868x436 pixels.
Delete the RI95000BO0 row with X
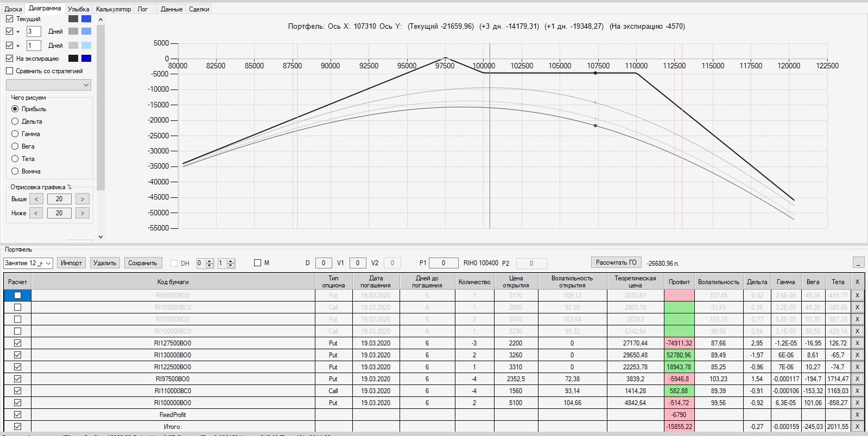(x=857, y=296)
